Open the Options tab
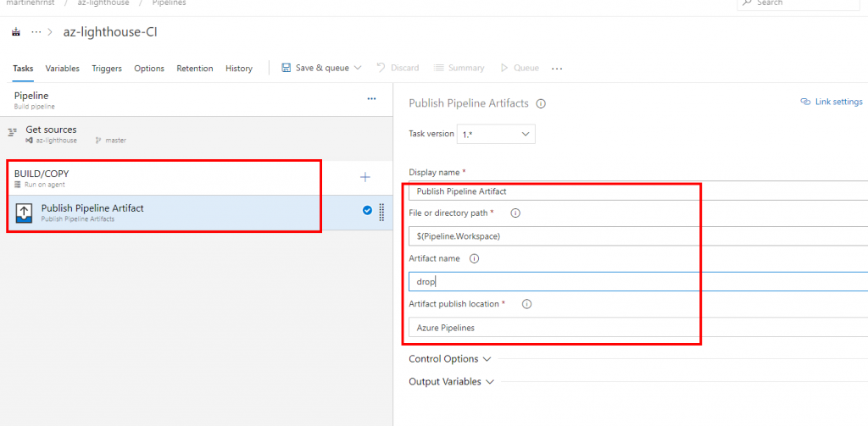 click(x=149, y=69)
